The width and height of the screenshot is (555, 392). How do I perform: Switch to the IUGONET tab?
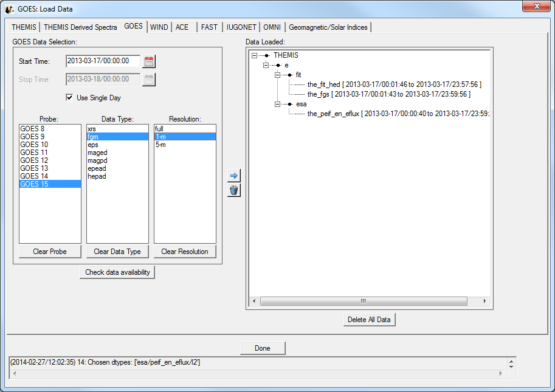(x=241, y=27)
